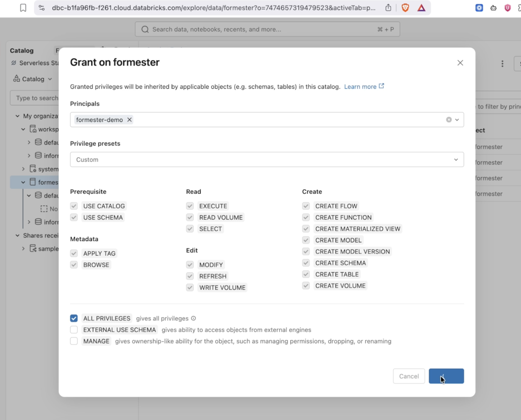
Task: Click the robot extension icon
Action: (493, 8)
